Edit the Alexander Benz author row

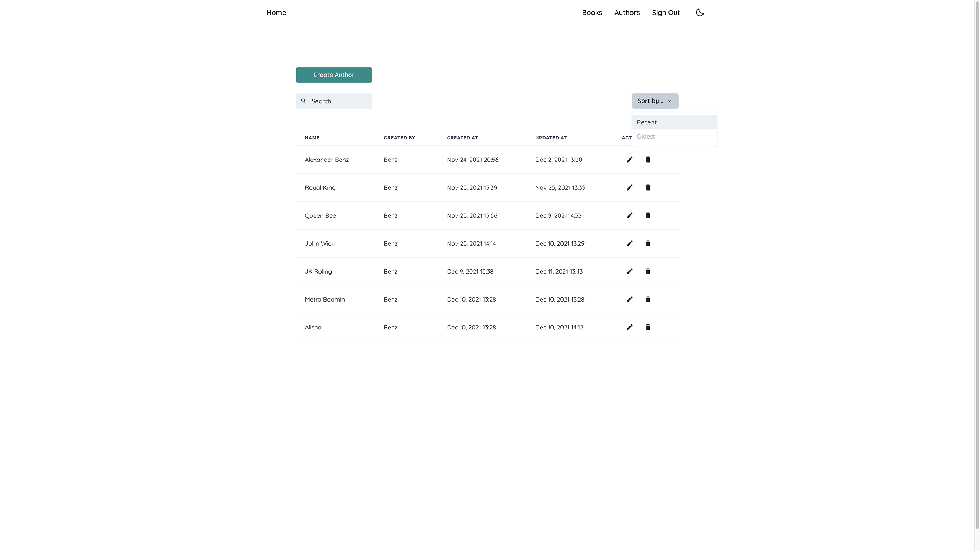point(629,160)
